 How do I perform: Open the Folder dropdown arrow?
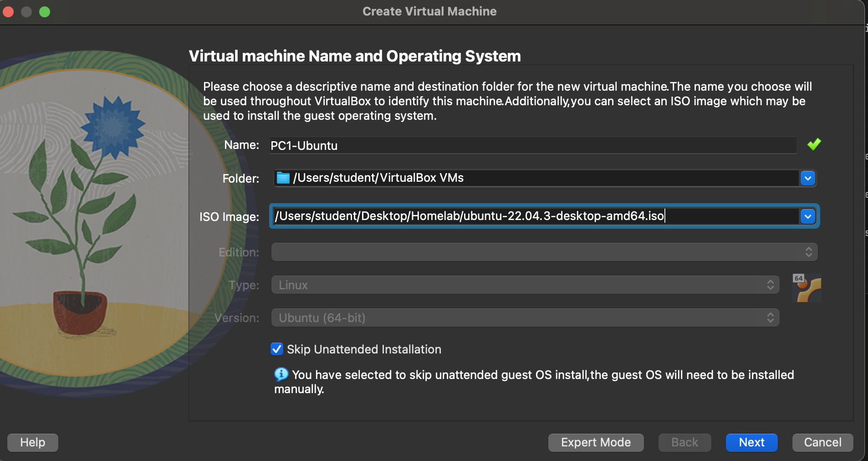pyautogui.click(x=808, y=178)
